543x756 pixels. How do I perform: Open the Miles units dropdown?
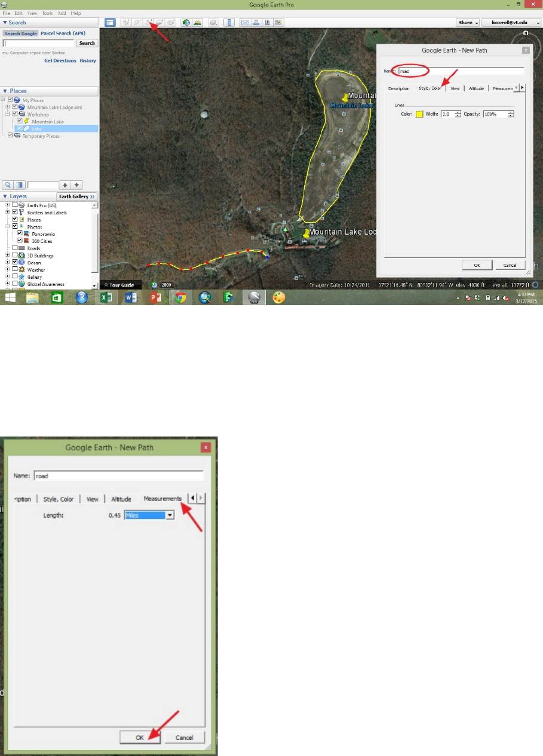[149, 515]
